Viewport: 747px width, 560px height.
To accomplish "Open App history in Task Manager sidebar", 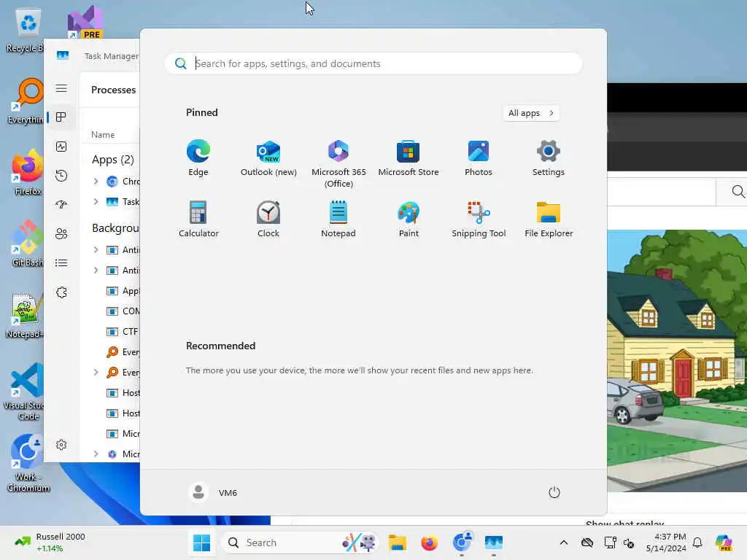I will tap(61, 176).
